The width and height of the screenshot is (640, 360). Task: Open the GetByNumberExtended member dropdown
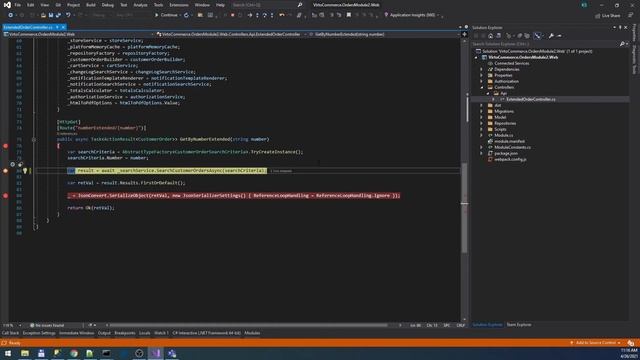click(x=383, y=35)
